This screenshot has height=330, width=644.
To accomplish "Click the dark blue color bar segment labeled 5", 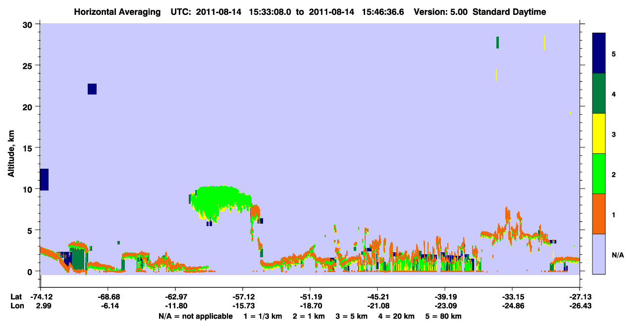I will point(599,53).
